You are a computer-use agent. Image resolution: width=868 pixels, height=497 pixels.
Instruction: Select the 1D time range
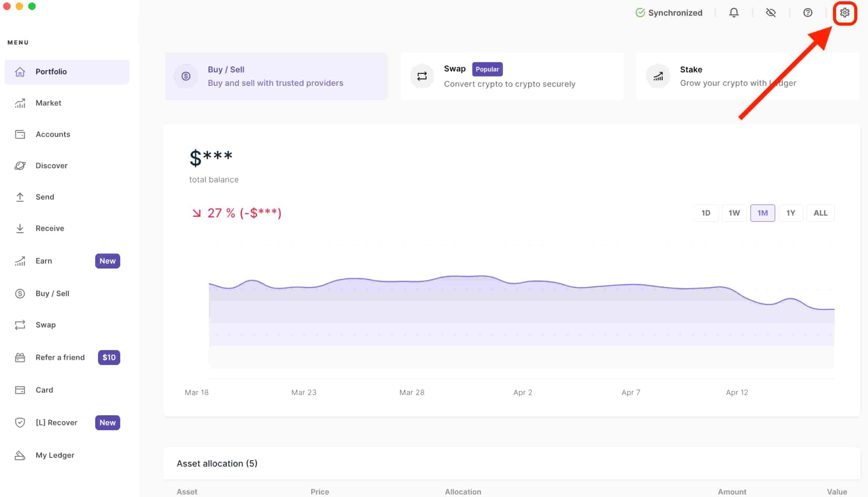point(706,213)
